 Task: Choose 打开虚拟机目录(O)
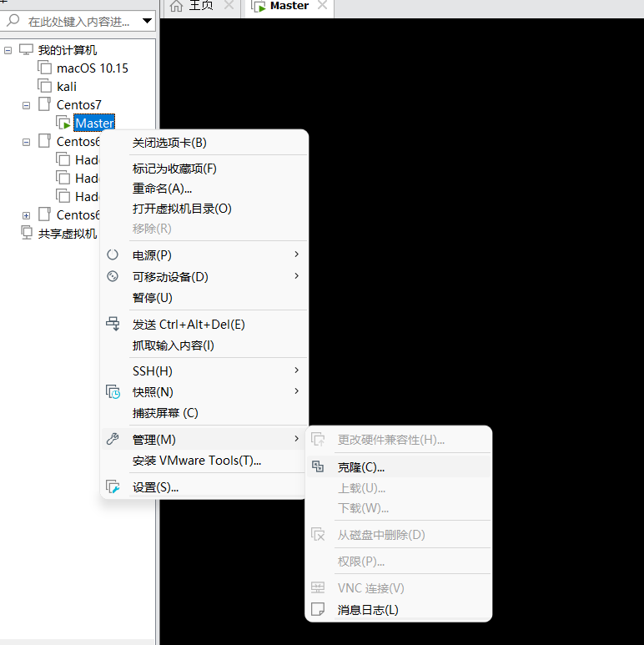[x=204, y=209]
